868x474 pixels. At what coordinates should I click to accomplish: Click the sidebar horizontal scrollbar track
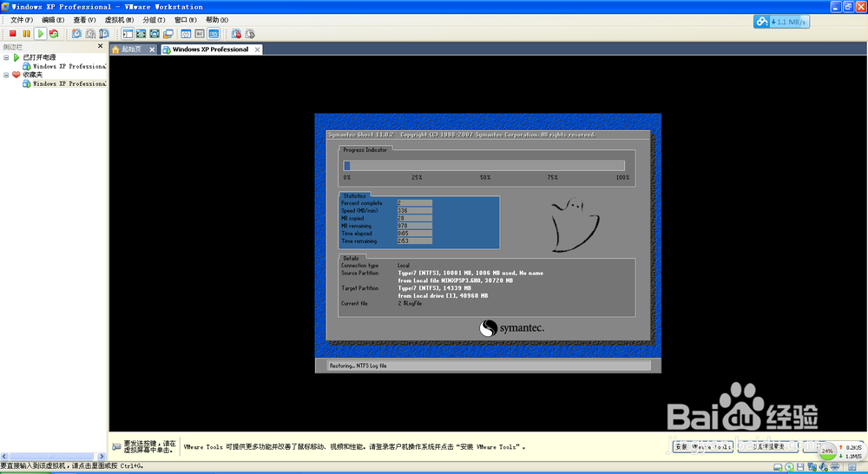tap(53, 457)
